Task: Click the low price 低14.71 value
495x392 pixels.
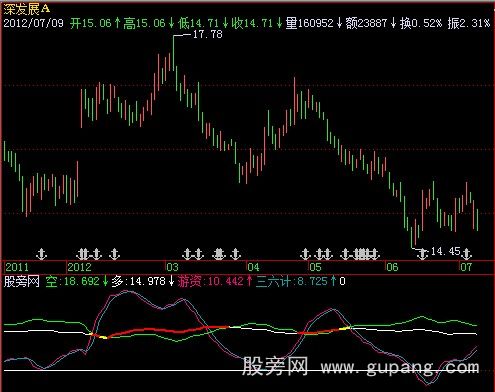Action: (198, 23)
